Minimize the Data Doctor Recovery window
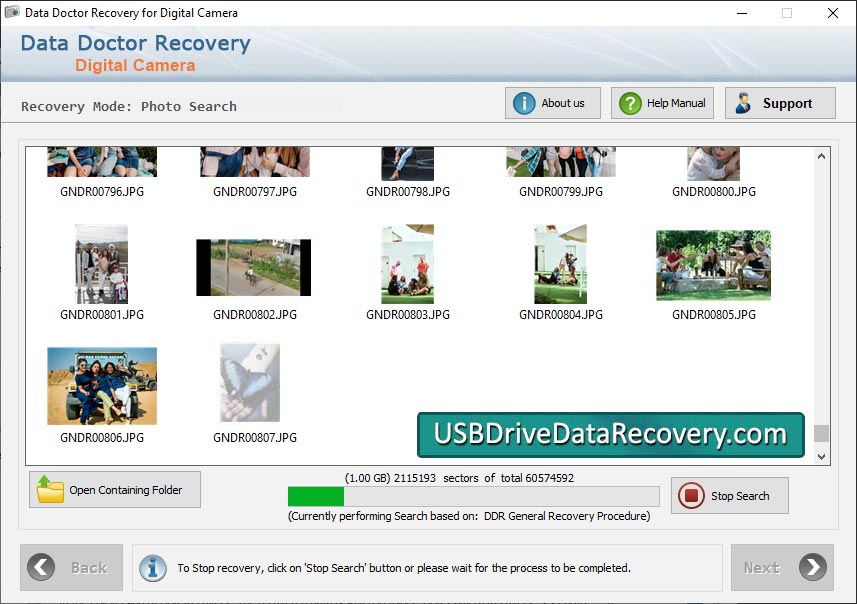Screen dimensions: 857x604 (x=742, y=13)
